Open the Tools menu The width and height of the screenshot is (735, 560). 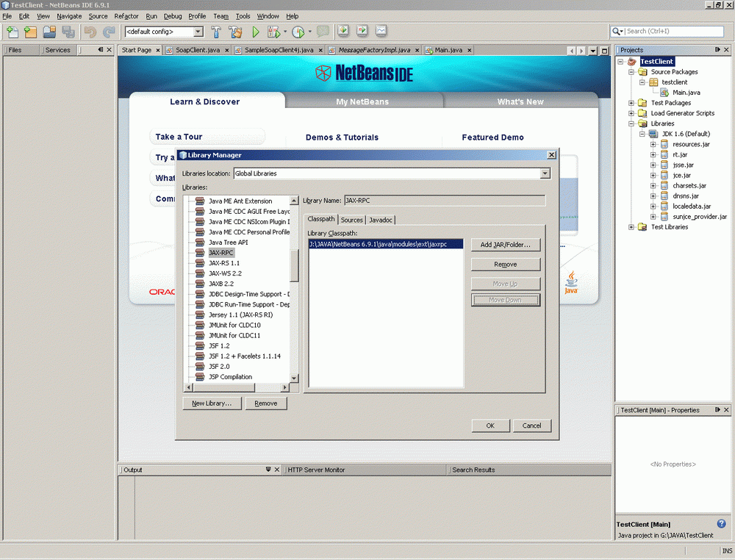pyautogui.click(x=243, y=16)
